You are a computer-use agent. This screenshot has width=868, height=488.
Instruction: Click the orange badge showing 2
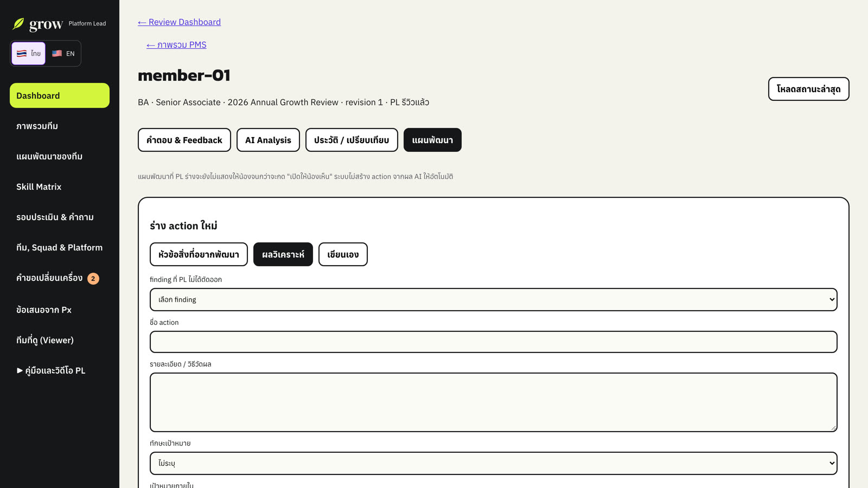93,279
